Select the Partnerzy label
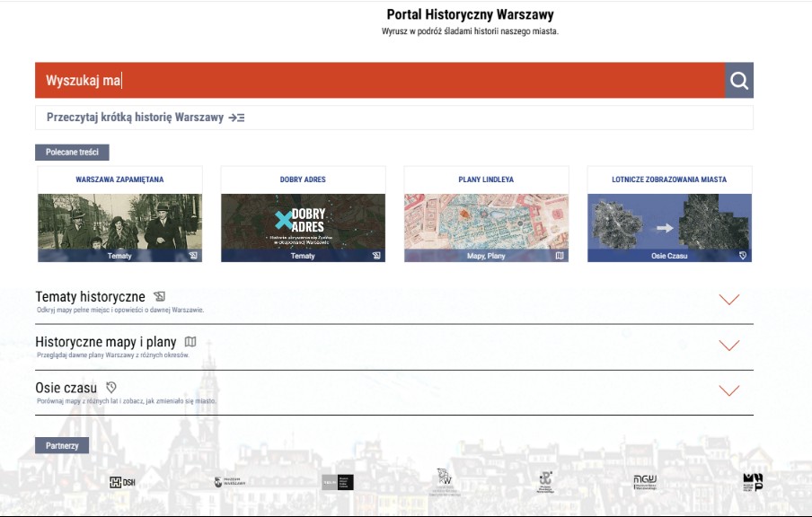Image resolution: width=812 pixels, height=517 pixels. point(62,445)
